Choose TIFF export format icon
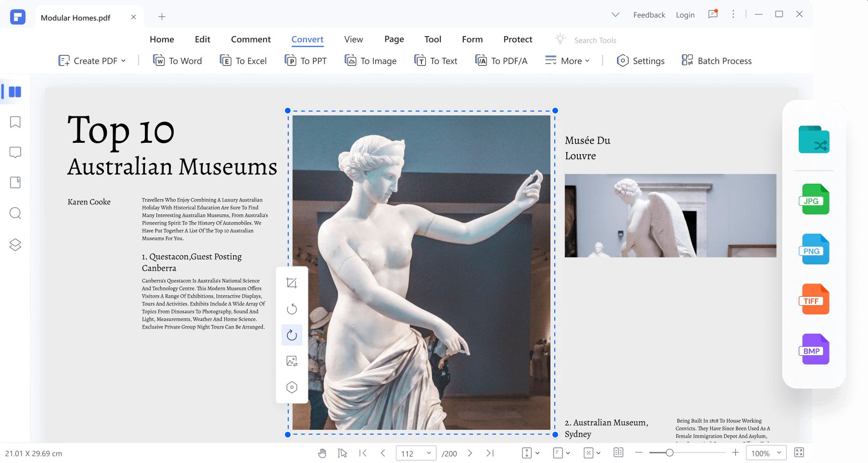The height and width of the screenshot is (463, 868). pyautogui.click(x=814, y=300)
